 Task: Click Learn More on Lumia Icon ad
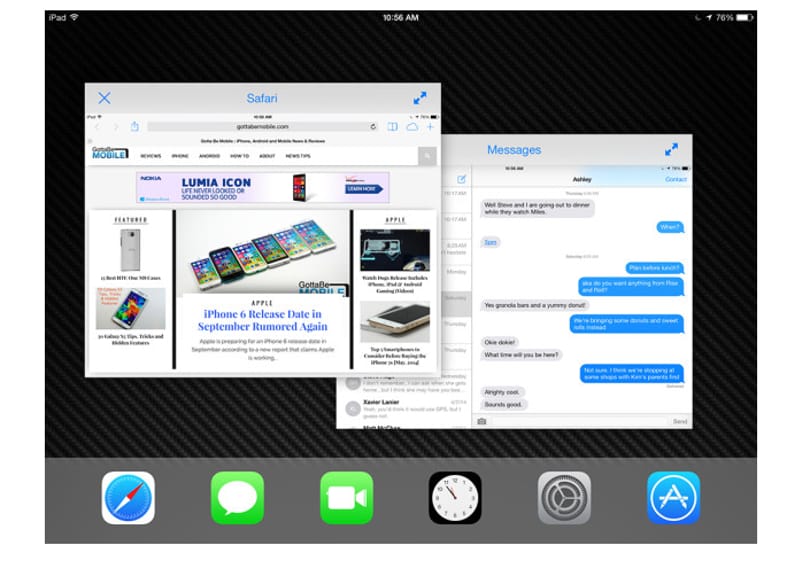point(364,189)
